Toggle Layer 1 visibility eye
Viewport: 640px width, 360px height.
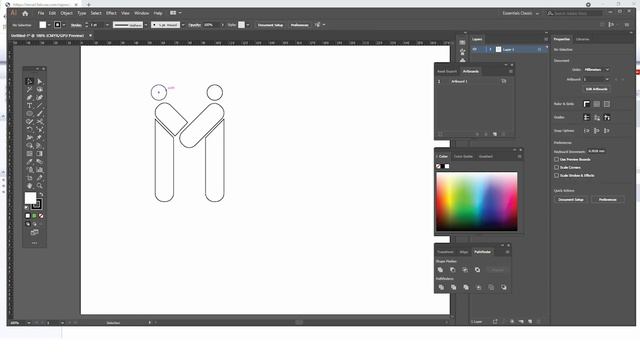475,49
